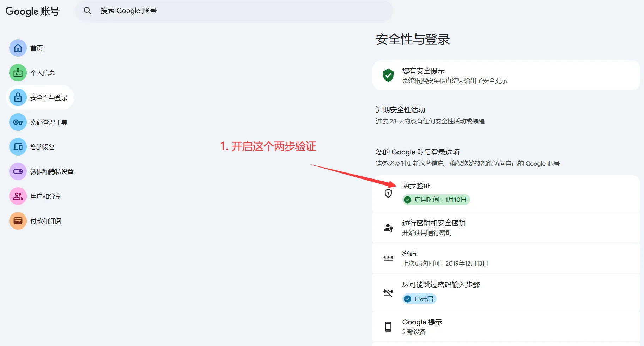Click the 安全性与登录 lock icon
The image size is (644, 346).
click(x=18, y=97)
